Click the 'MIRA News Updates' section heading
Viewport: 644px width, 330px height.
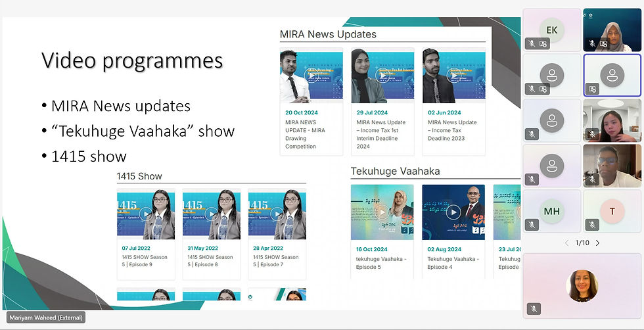click(328, 34)
